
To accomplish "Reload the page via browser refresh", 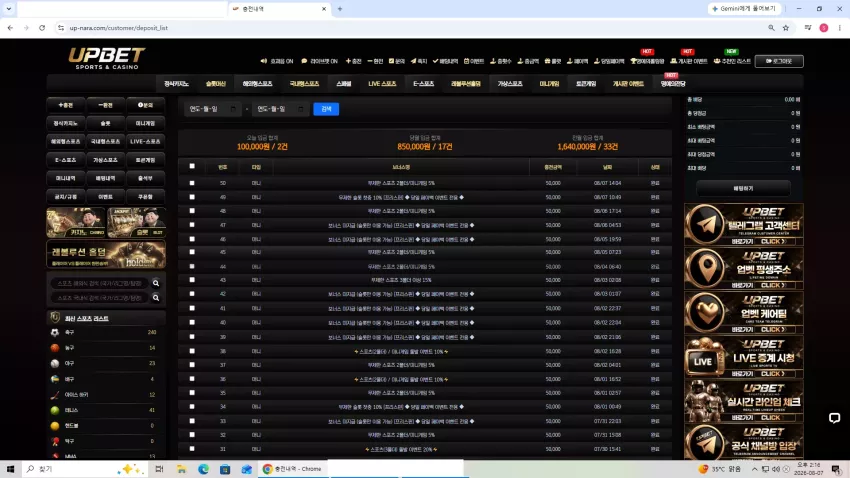I will click(x=42, y=28).
